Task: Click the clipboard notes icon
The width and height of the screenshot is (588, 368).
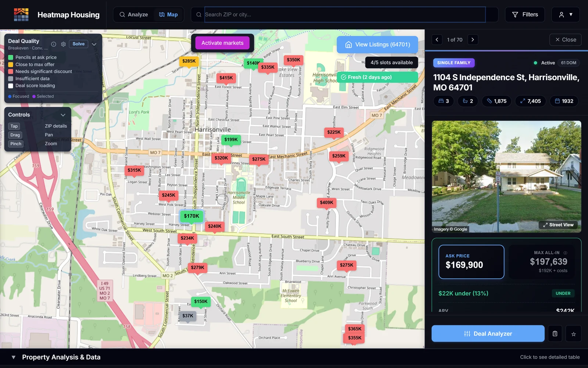Action: click(x=555, y=334)
